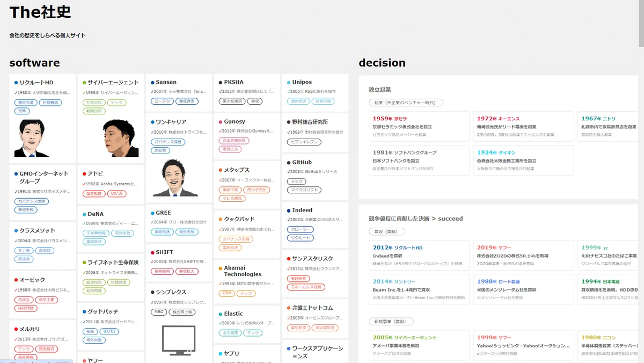Open the アドビ company title
This screenshot has height=363, width=644.
coord(96,174)
